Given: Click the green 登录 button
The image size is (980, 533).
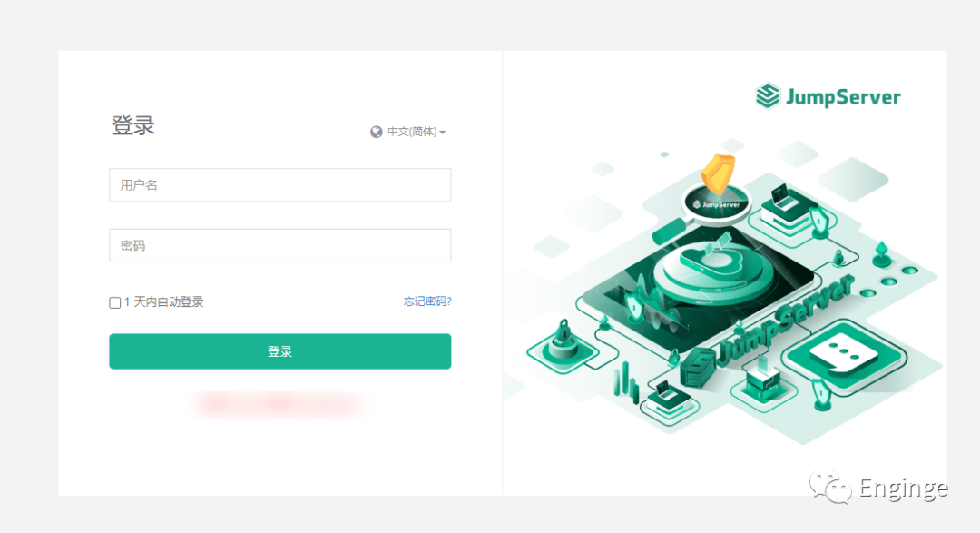Looking at the screenshot, I should (x=280, y=351).
